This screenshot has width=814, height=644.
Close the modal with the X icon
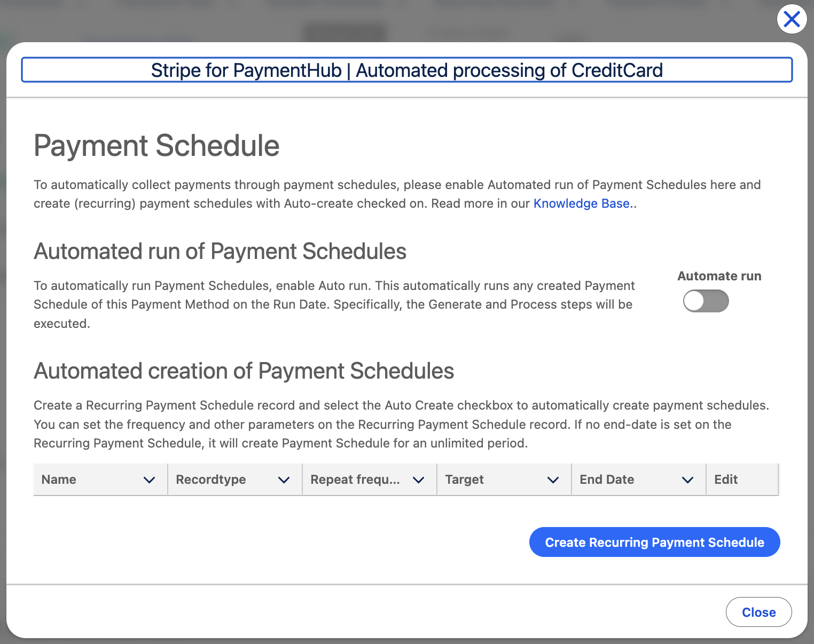pos(792,19)
